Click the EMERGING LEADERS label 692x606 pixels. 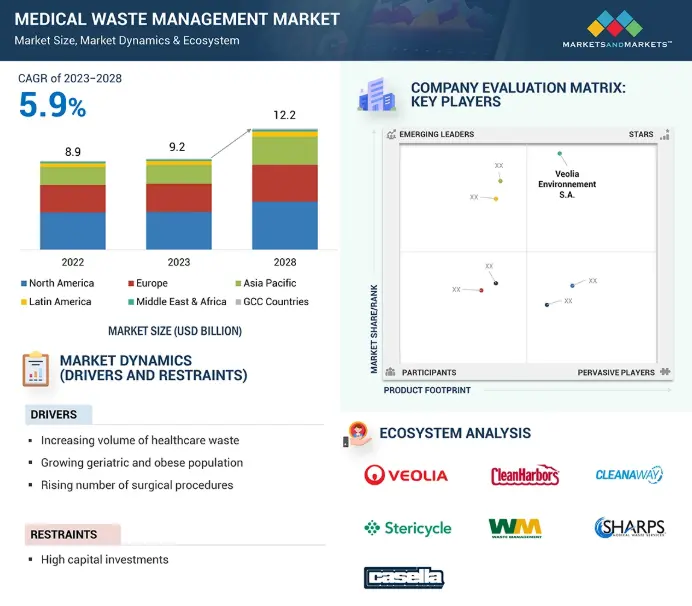tap(436, 134)
